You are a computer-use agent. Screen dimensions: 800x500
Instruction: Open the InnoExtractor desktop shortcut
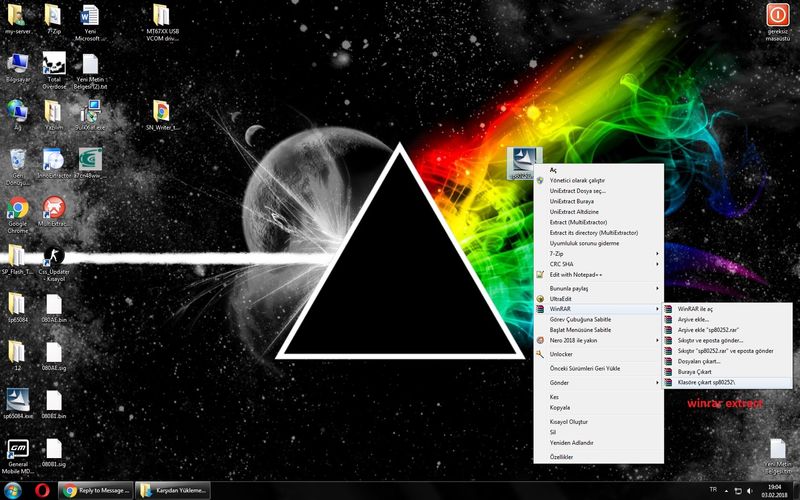click(55, 159)
